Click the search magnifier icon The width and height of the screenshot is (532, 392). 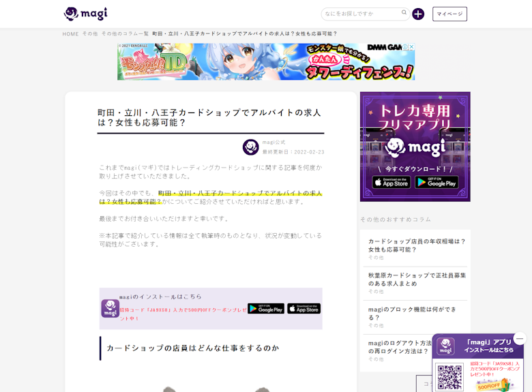click(x=404, y=13)
